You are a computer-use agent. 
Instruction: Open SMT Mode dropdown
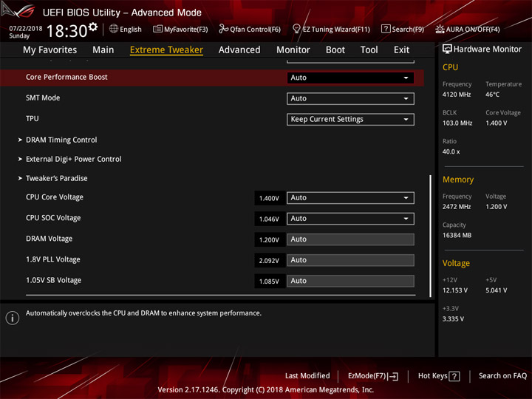[x=350, y=99]
